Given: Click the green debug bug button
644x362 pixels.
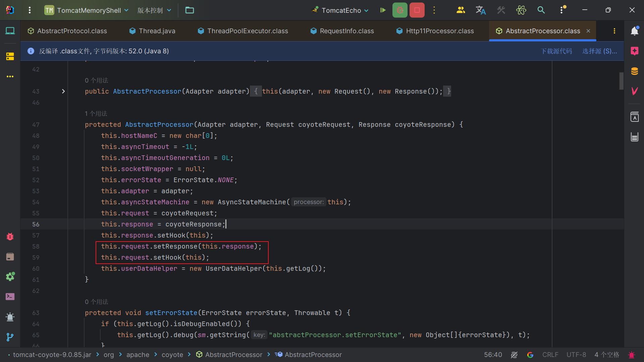Looking at the screenshot, I should (400, 10).
